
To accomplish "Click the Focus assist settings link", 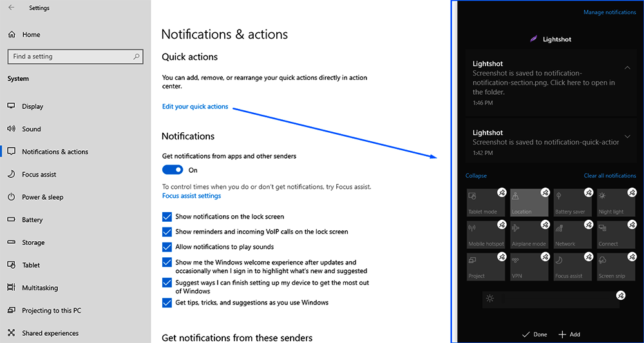I will pos(191,196).
